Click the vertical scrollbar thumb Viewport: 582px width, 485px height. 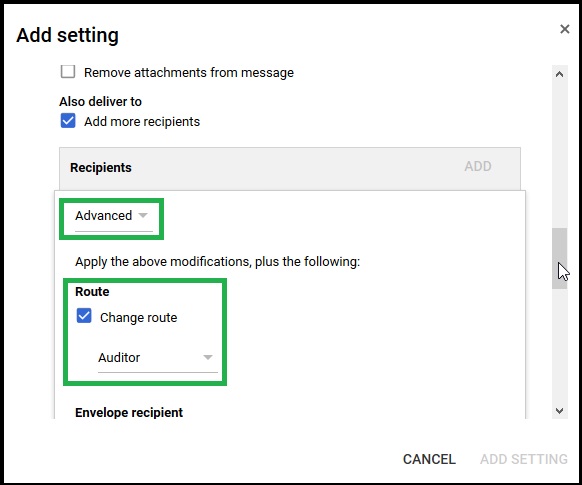pos(559,258)
